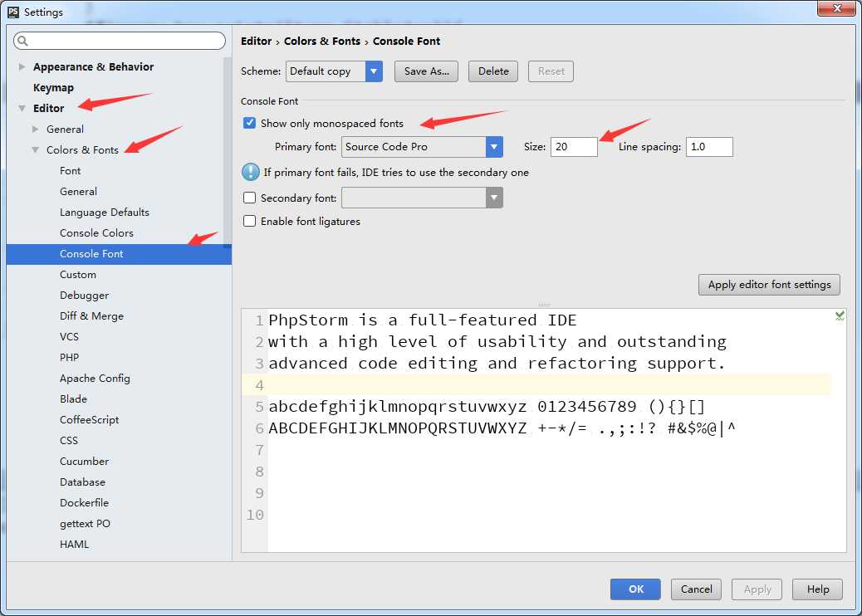Select gettext PO in the settings tree
This screenshot has width=862, height=616.
(x=86, y=524)
